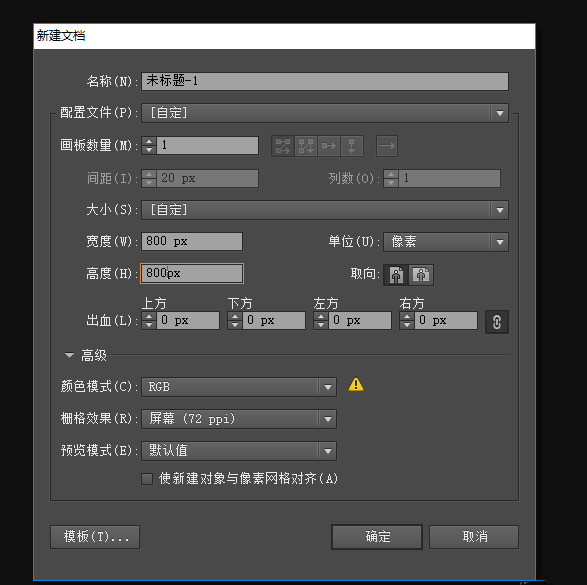
Task: Open the 配置文件 profile dropdown
Action: (x=325, y=113)
